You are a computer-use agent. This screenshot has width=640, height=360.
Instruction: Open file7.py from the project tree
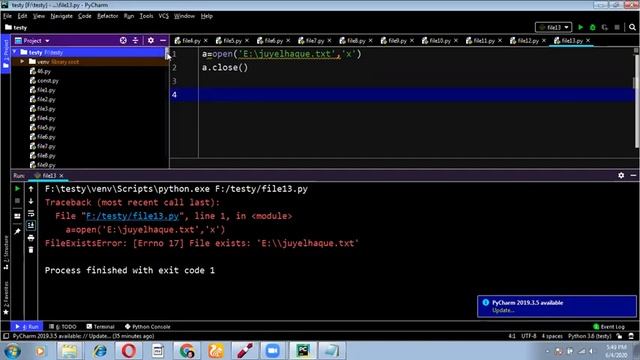point(42,146)
